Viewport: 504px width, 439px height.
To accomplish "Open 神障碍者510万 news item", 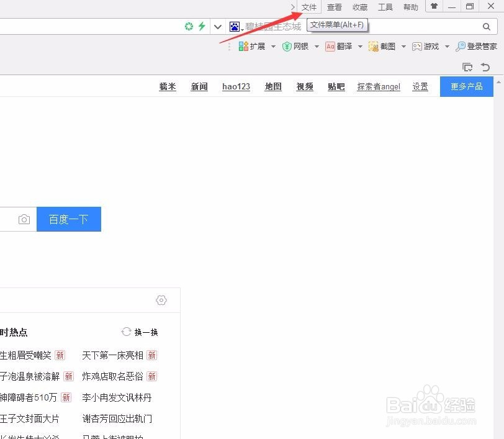I will coord(29,397).
